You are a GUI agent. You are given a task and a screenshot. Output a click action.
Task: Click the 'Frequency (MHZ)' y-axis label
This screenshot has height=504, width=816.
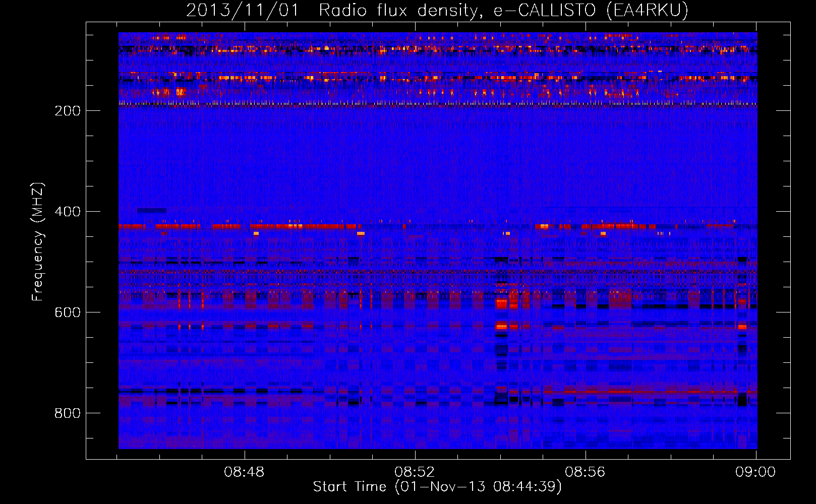38,242
